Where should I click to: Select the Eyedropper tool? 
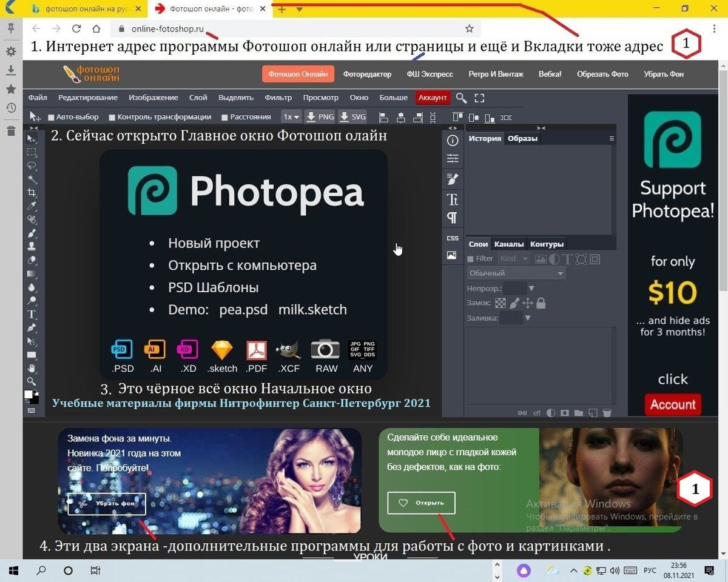click(x=32, y=206)
